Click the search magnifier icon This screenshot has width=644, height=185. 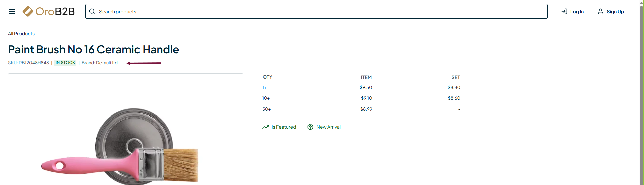(92, 11)
